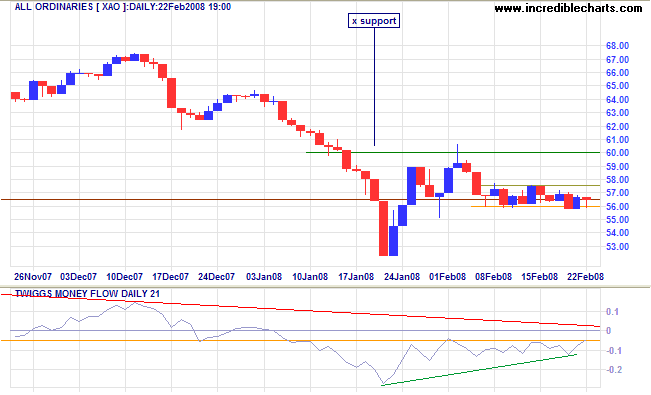The image size is (651, 395).
Task: Select the blue vertical line under 'x support'
Action: point(374,87)
